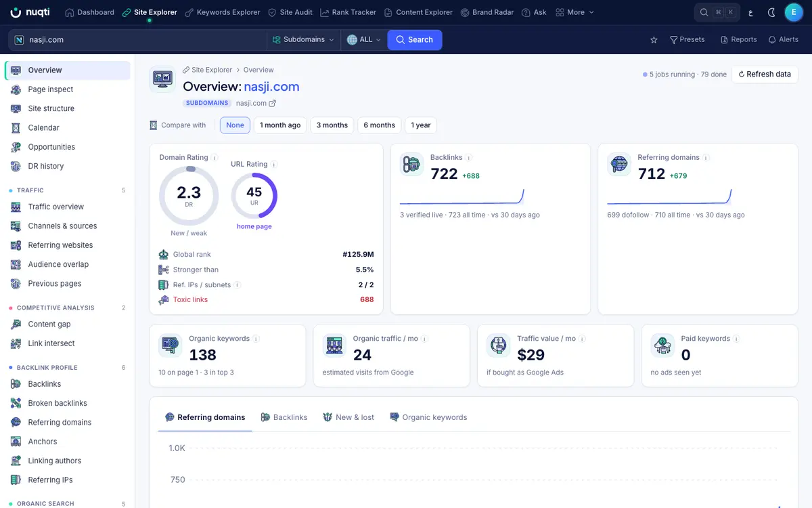This screenshot has height=508, width=812.
Task: Compare with 1 year
Action: coord(421,125)
